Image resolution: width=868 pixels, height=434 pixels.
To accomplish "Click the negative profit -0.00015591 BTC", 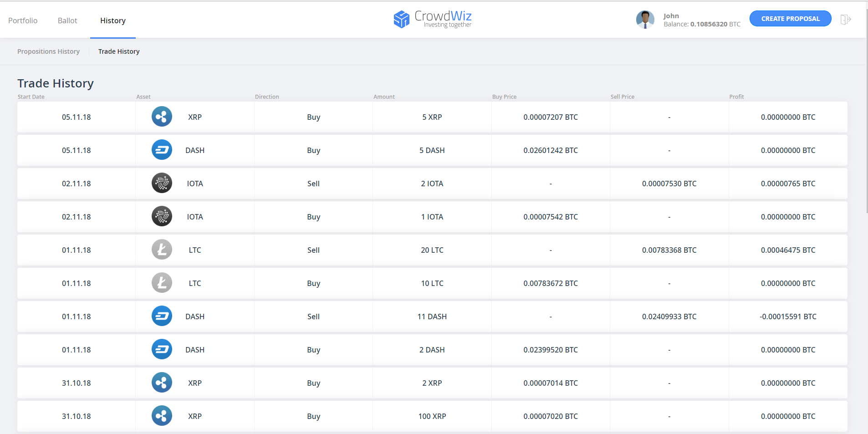I will coord(788,317).
